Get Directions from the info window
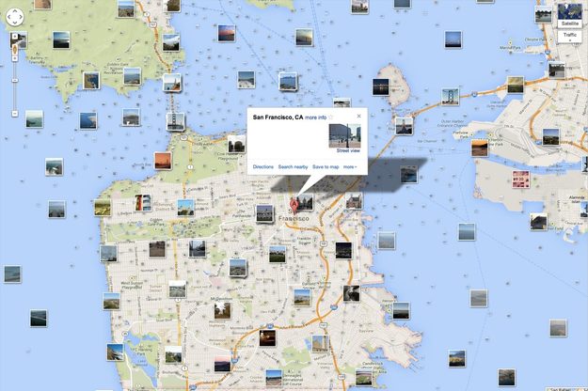 tap(262, 167)
